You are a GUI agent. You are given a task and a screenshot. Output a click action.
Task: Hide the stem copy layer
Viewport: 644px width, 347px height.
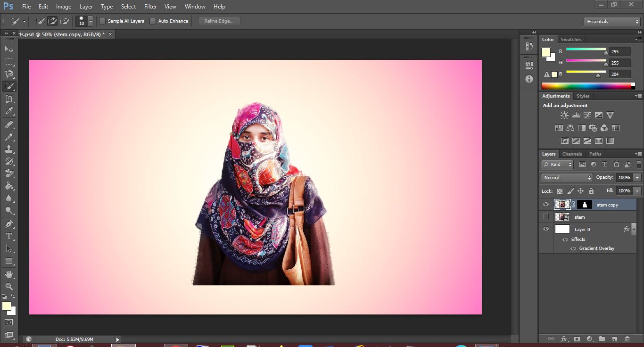(546, 205)
